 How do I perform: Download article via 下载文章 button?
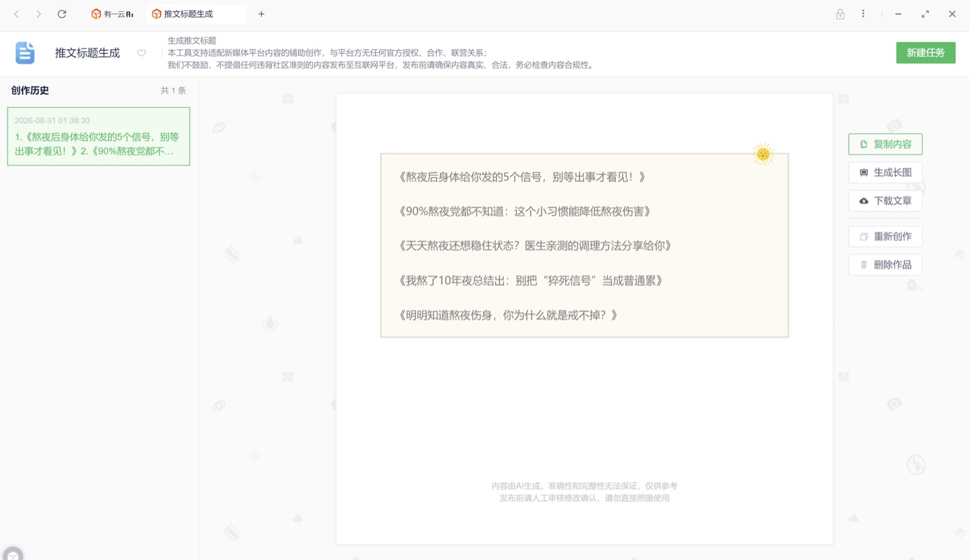[885, 201]
